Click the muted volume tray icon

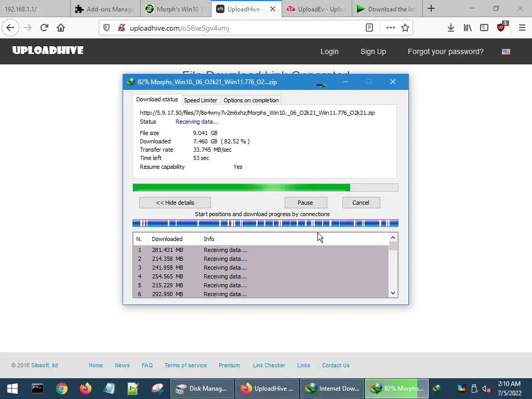coord(486,389)
